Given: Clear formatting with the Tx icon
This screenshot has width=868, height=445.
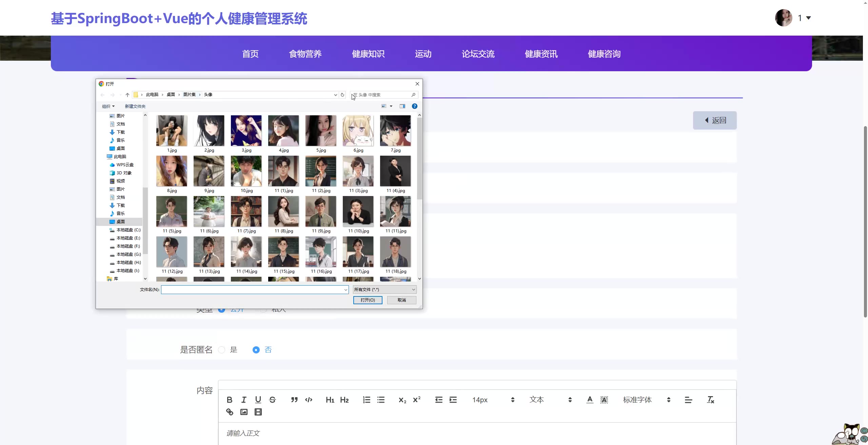Looking at the screenshot, I should coord(710,400).
